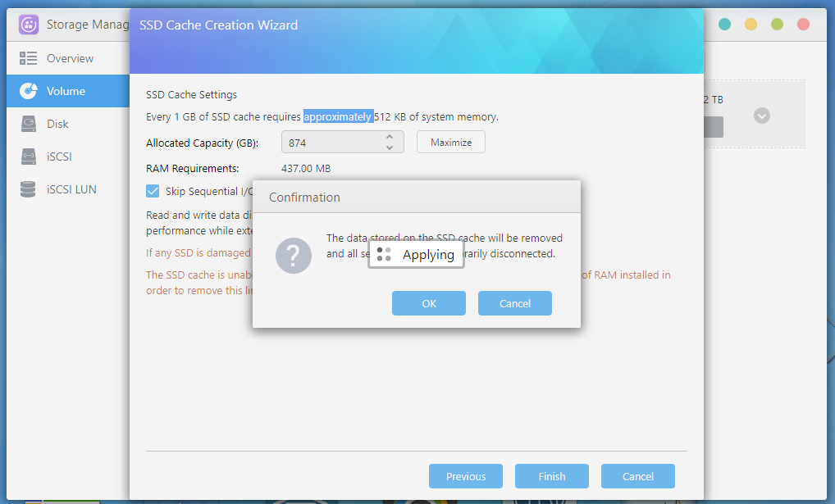The image size is (835, 504).
Task: Click the question mark icon in Confirmation dialog
Action: (x=293, y=255)
